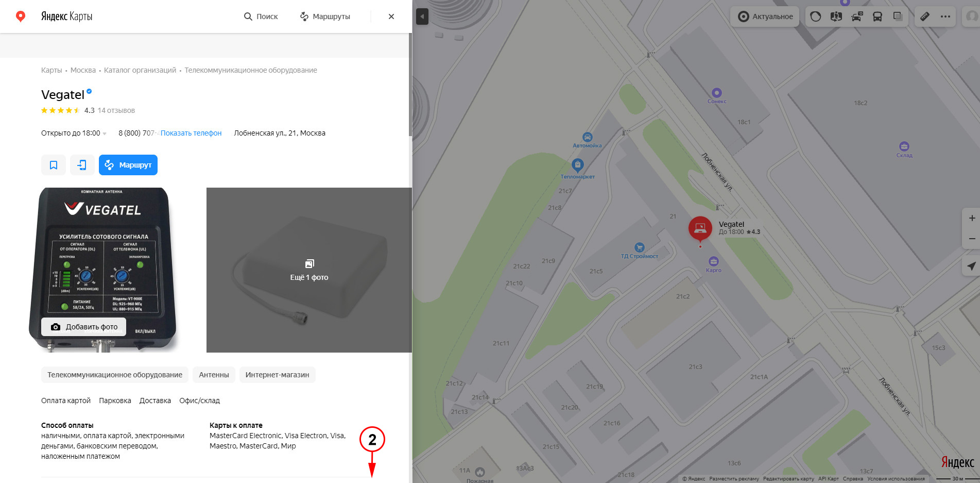Image resolution: width=980 pixels, height=483 pixels.
Task: Open the three-dots more options menu
Action: pyautogui.click(x=945, y=16)
